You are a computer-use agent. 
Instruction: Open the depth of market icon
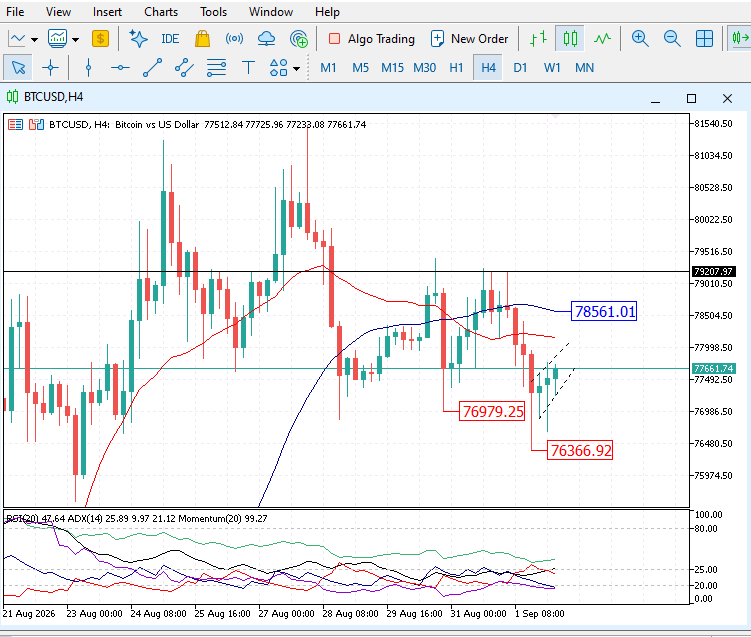36,125
